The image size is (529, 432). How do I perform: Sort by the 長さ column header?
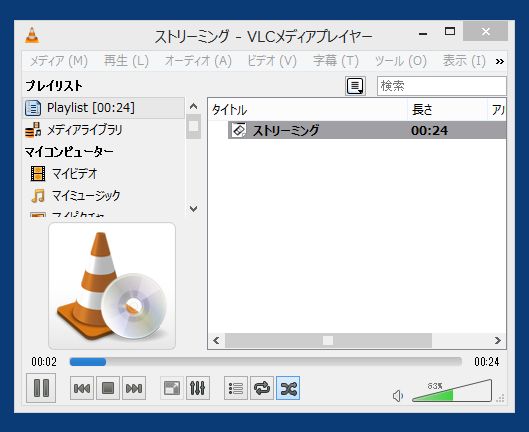pyautogui.click(x=447, y=110)
